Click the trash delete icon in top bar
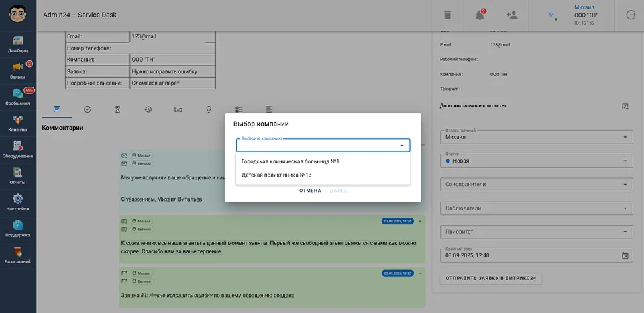The image size is (644, 313). 447,15
